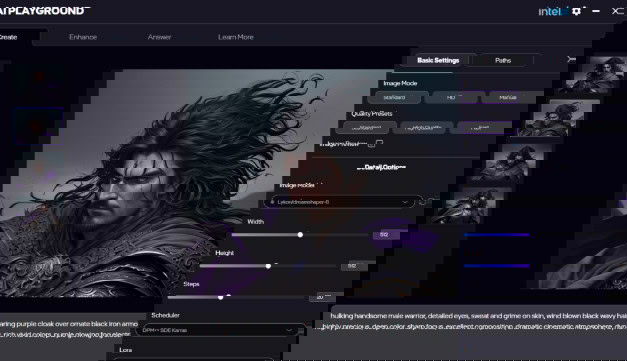Open the Image model dropdown showing Lykon/dreamshaper-8
The width and height of the screenshot is (627, 361).
coord(343,202)
